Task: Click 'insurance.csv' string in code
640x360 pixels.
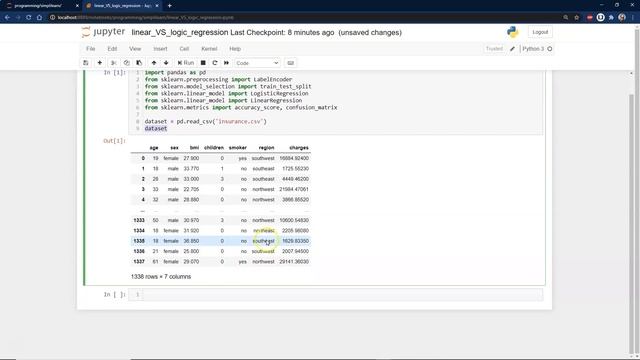Action: pos(240,122)
